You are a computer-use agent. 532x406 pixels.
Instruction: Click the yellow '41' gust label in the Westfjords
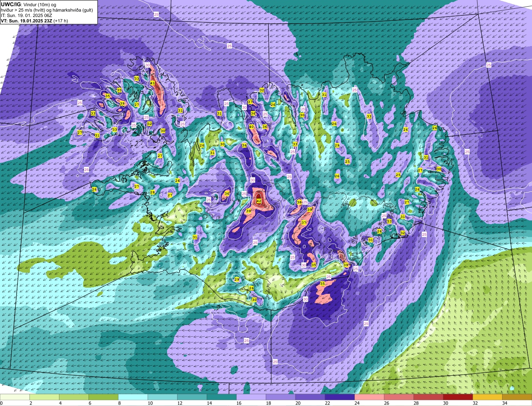(x=153, y=83)
